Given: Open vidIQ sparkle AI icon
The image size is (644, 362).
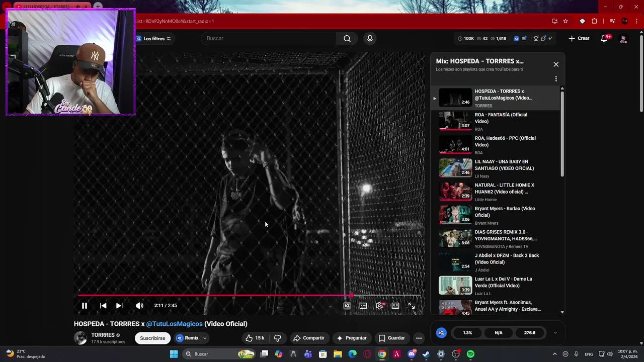Looking at the screenshot, I should 550,39.
